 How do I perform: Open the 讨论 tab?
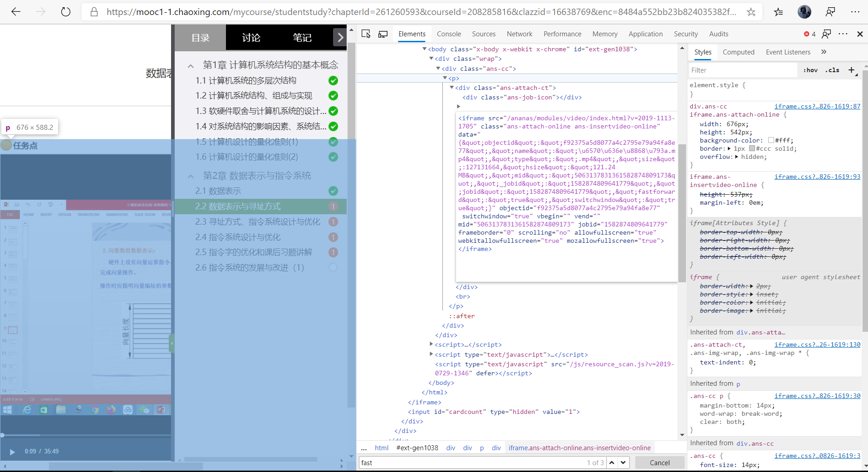point(251,38)
